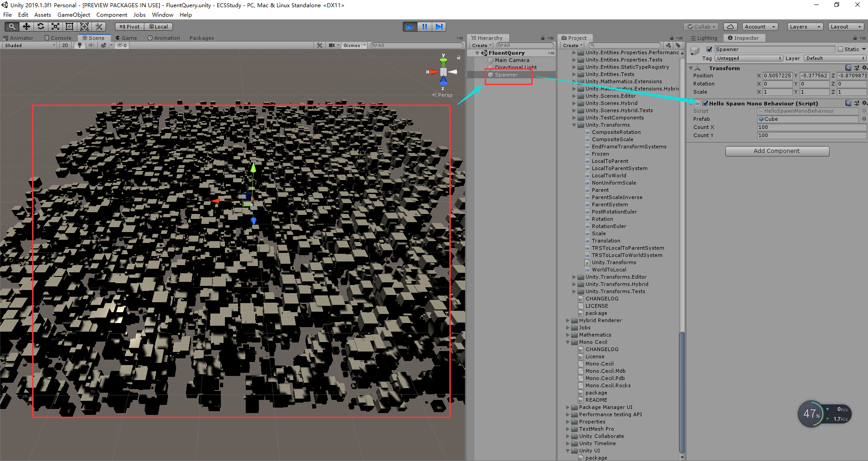This screenshot has width=868, height=461.
Task: Click the Step forward button
Action: [x=439, y=27]
